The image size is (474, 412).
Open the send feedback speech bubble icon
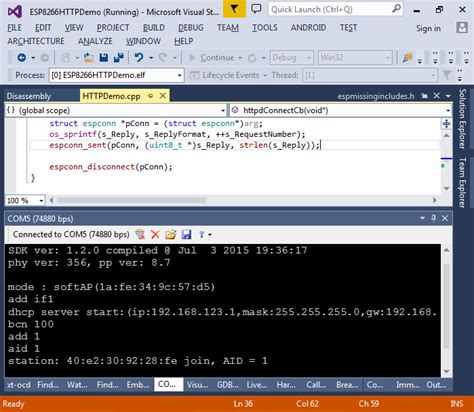point(256,9)
